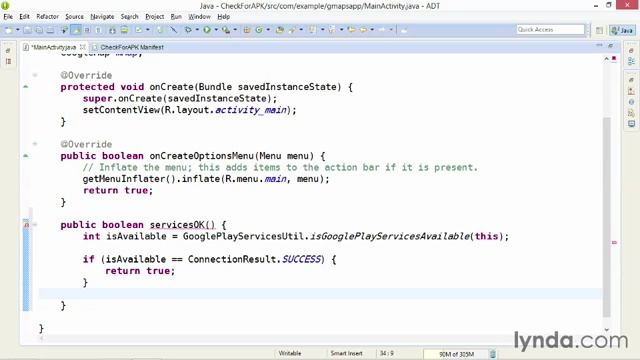Click the Search flashlight toolbar icon

pyautogui.click(x=293, y=30)
